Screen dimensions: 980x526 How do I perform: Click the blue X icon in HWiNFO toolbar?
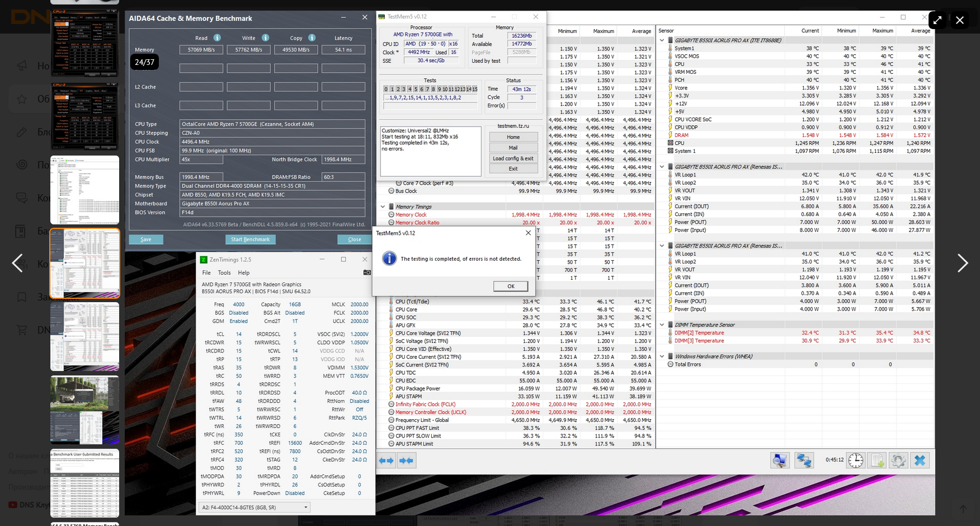[920, 461]
